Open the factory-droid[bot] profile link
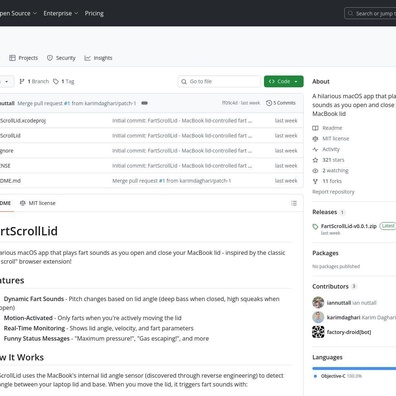The width and height of the screenshot is (396, 396). pos(349,332)
